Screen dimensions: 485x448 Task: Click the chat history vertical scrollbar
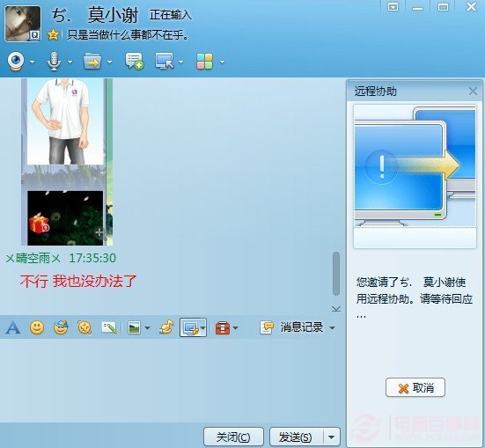[336, 274]
